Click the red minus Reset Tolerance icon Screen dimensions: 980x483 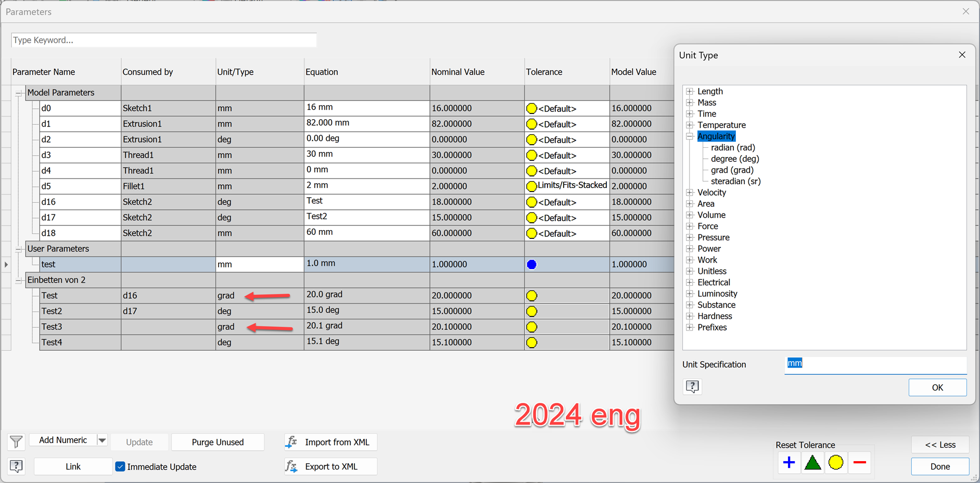[859, 462]
